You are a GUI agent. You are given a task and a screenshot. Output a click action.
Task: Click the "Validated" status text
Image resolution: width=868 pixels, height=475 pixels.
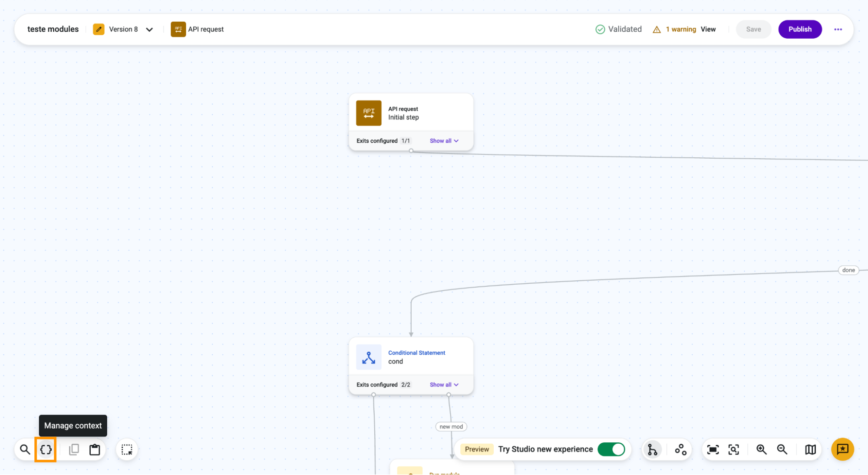click(625, 29)
